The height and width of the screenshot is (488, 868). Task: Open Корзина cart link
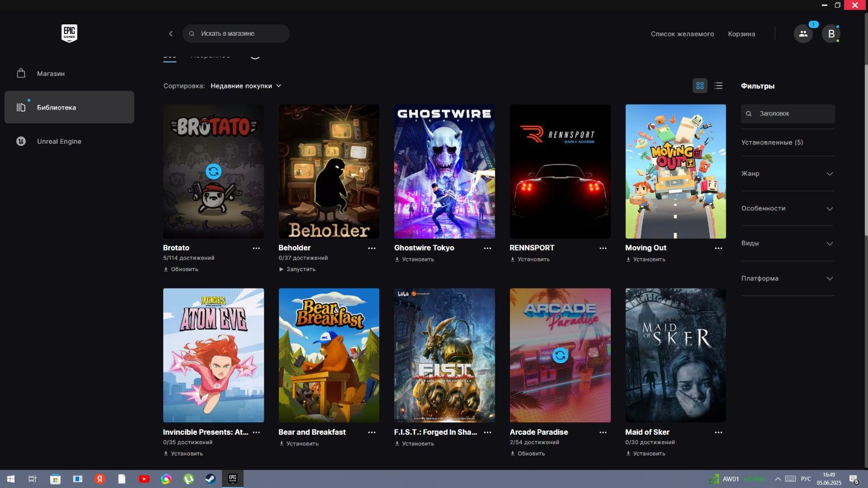[x=741, y=34]
